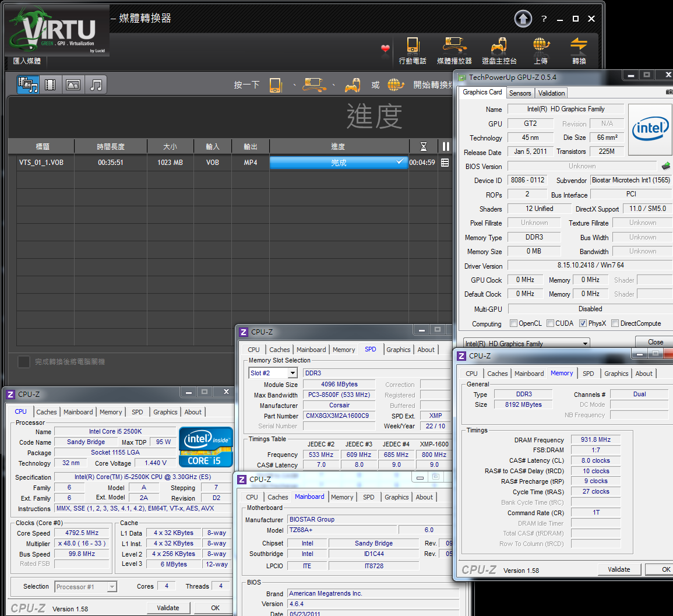Choose the 遊戲主控台 game console output icon

[x=499, y=51]
